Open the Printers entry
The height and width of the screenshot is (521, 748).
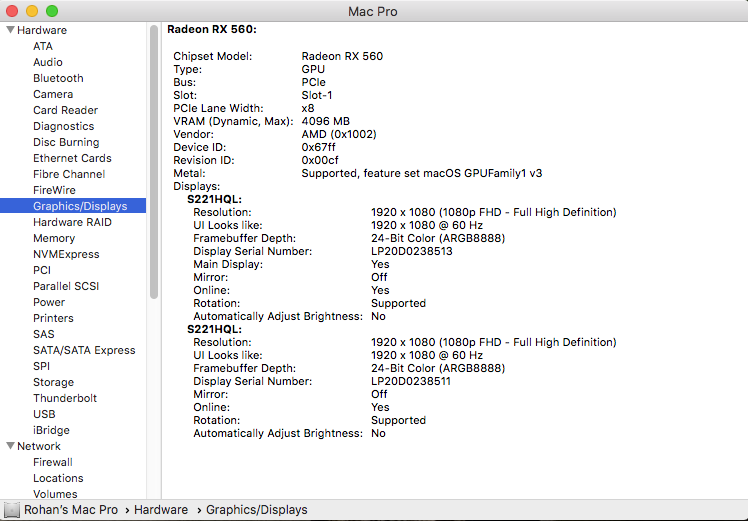pyautogui.click(x=53, y=318)
